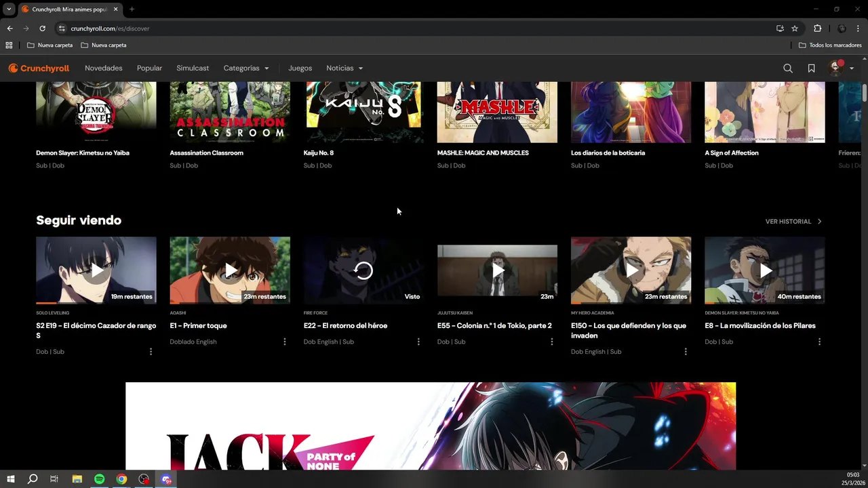
Task: Click the Seguir viendo heading
Action: coord(79,220)
